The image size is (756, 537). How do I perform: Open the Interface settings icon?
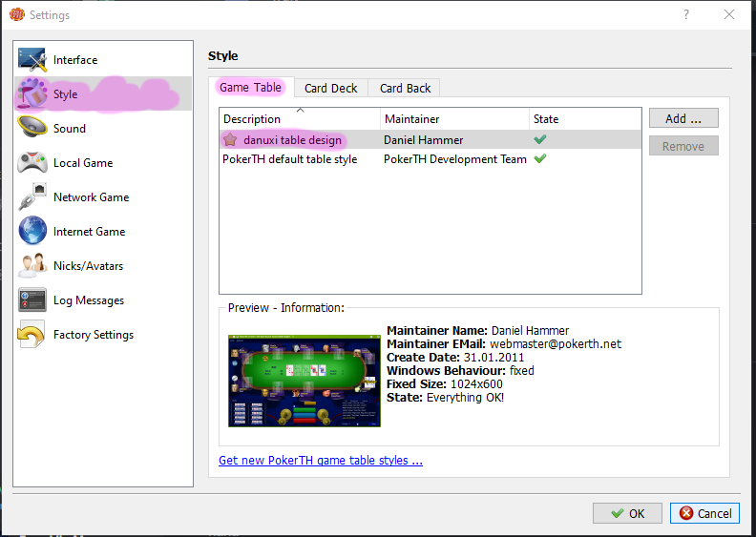pos(32,60)
